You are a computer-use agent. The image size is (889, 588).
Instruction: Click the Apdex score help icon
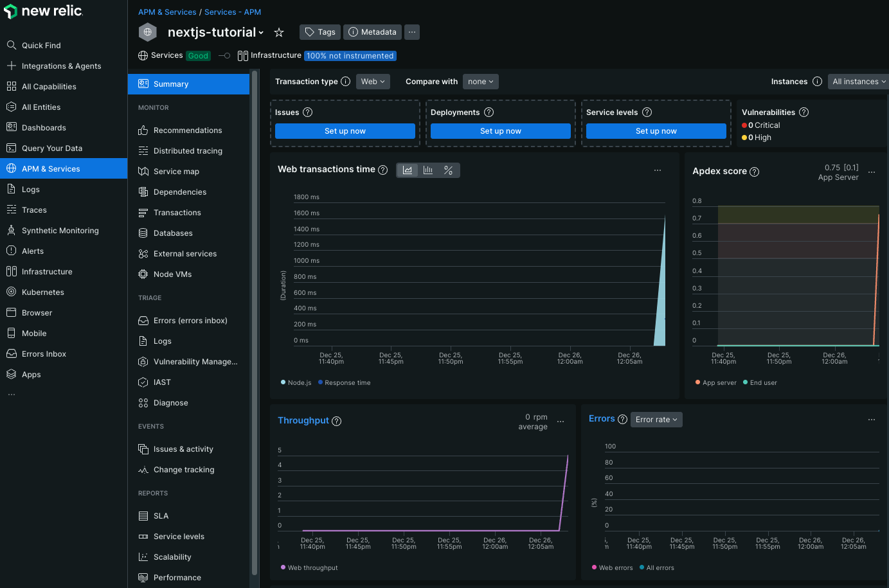755,172
